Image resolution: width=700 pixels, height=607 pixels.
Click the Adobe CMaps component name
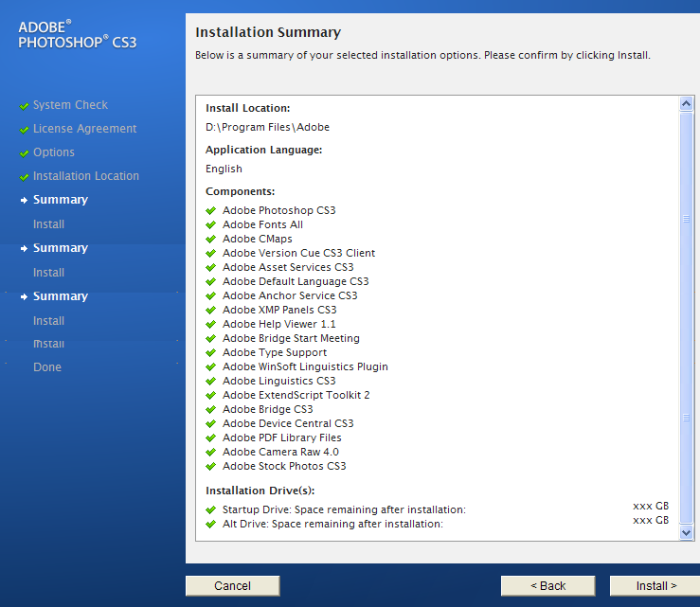[x=257, y=239]
